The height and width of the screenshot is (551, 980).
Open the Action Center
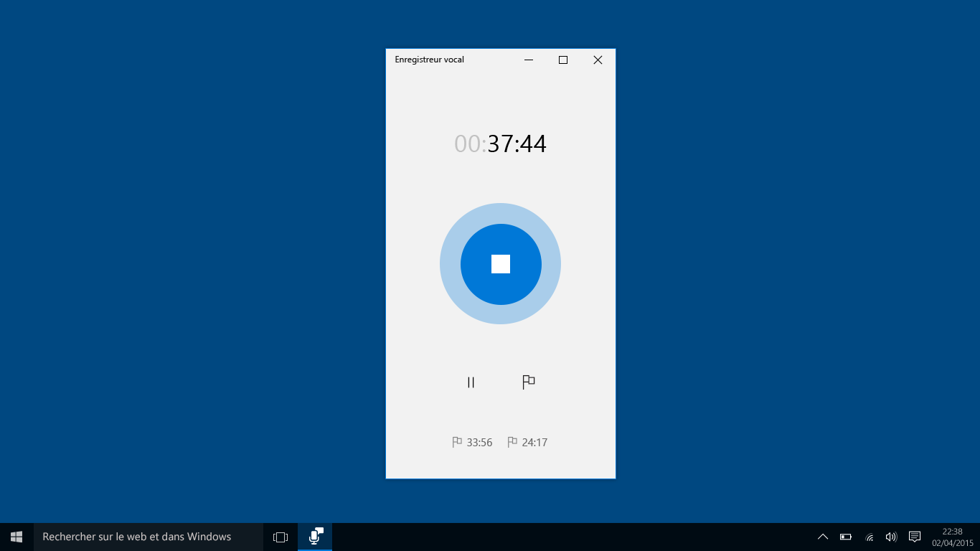pos(914,536)
